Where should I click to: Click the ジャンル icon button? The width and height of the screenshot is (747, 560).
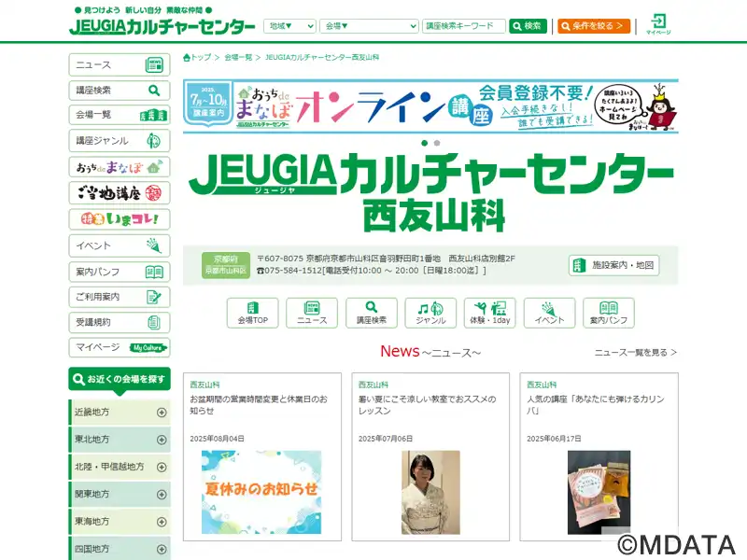(x=430, y=313)
